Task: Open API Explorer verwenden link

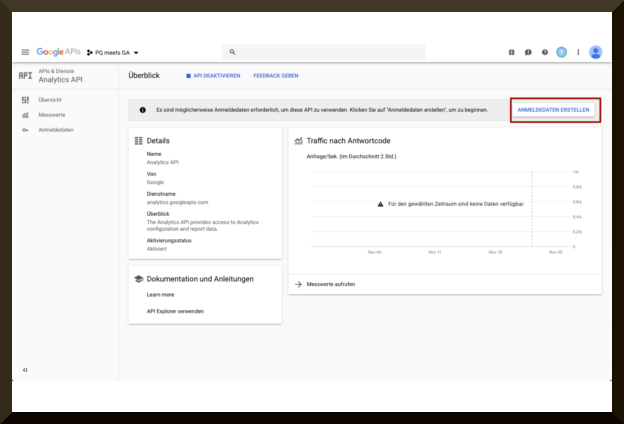Action: (175, 311)
